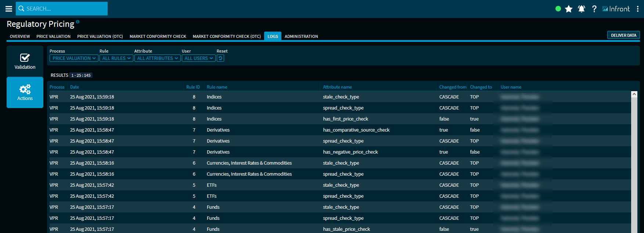This screenshot has height=233, width=644.
Task: Click the green connection status indicator
Action: click(x=558, y=9)
